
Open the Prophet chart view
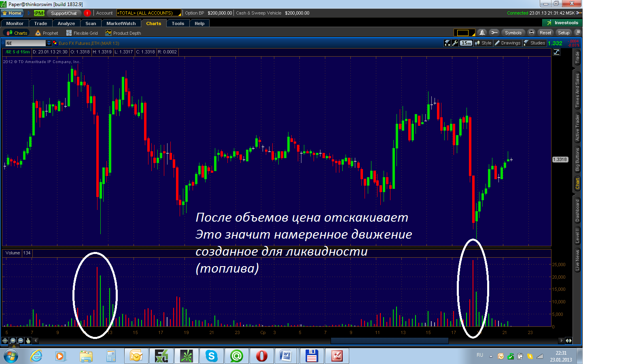[47, 33]
